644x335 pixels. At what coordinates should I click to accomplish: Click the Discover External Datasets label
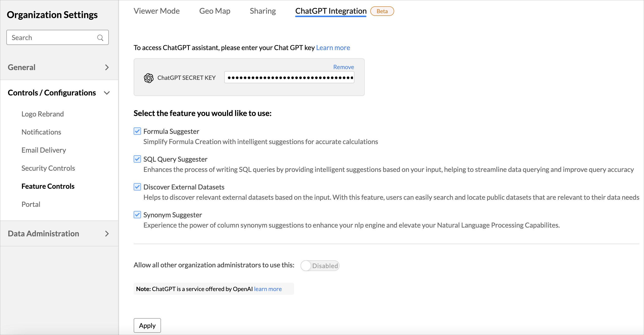click(184, 187)
